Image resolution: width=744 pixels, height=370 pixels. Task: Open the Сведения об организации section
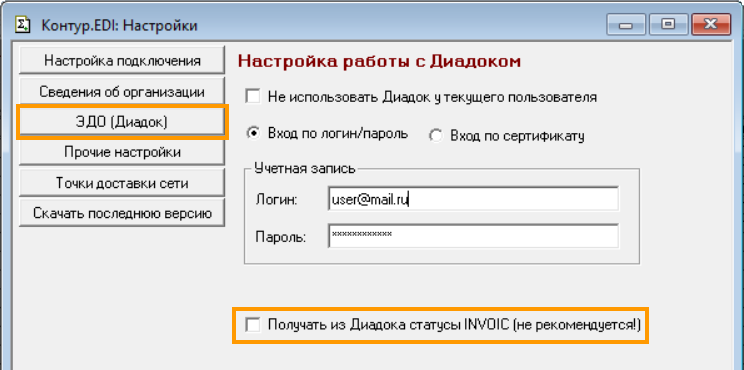click(x=121, y=92)
